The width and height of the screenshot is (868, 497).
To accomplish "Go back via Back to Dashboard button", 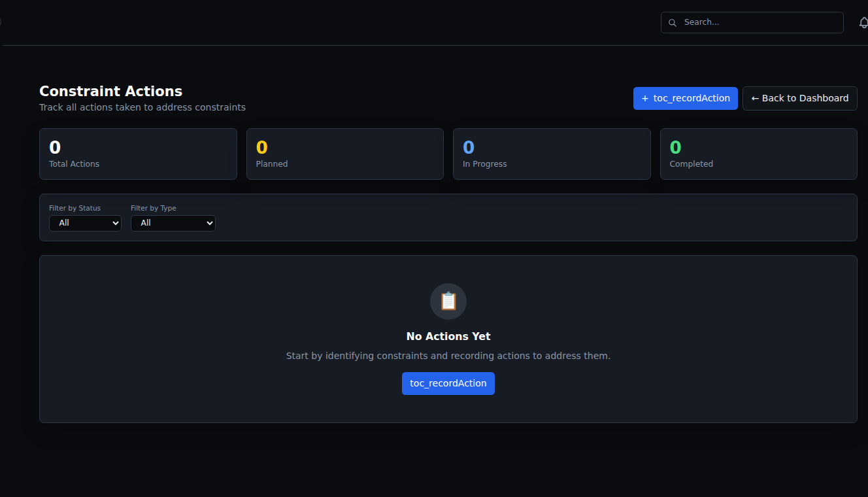I will click(800, 98).
